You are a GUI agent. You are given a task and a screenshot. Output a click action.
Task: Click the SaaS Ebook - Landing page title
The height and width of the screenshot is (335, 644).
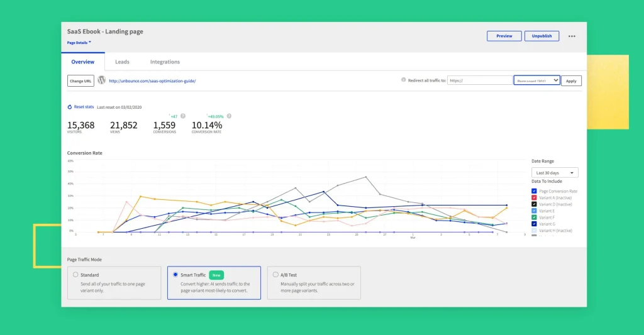pyautogui.click(x=105, y=31)
